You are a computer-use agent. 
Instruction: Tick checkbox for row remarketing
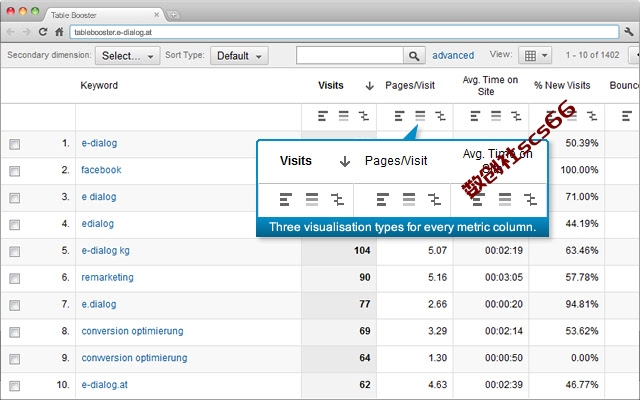[15, 278]
